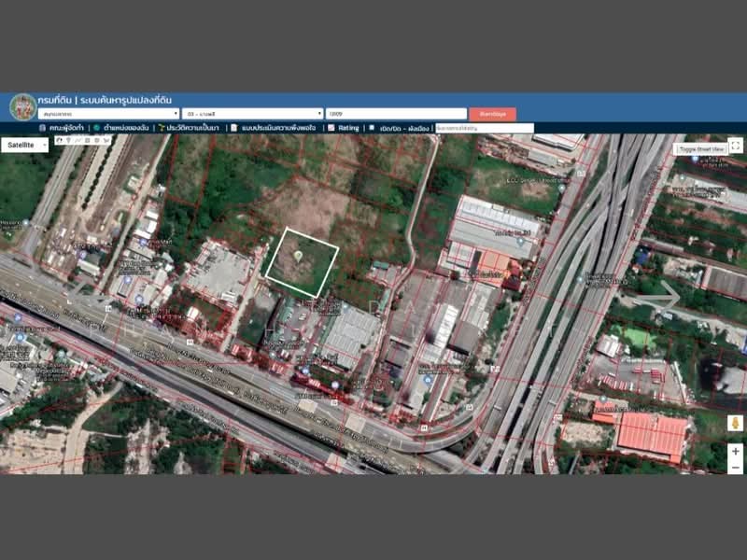Select the marker pin drawing tool

(68, 141)
